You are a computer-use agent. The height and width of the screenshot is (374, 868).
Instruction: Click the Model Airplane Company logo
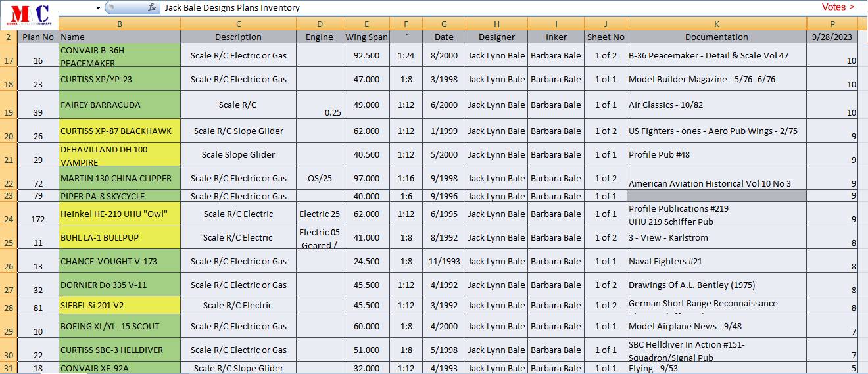(x=30, y=14)
